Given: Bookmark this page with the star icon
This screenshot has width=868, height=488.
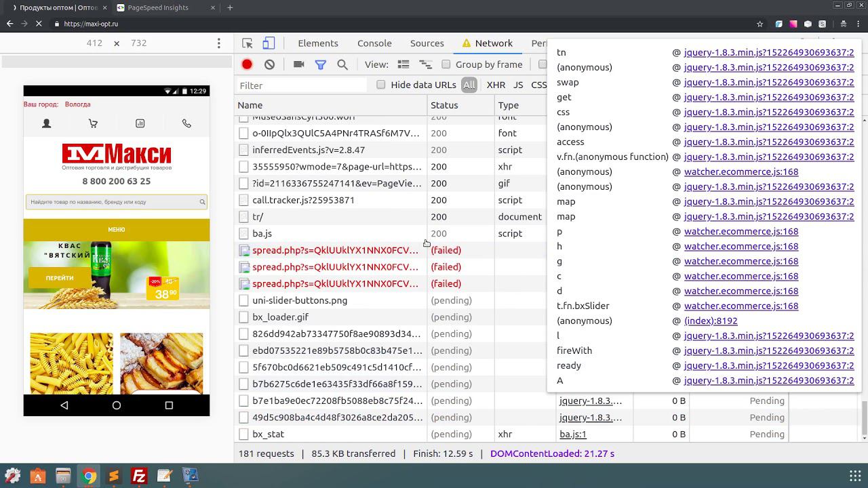Looking at the screenshot, I should coord(759,24).
